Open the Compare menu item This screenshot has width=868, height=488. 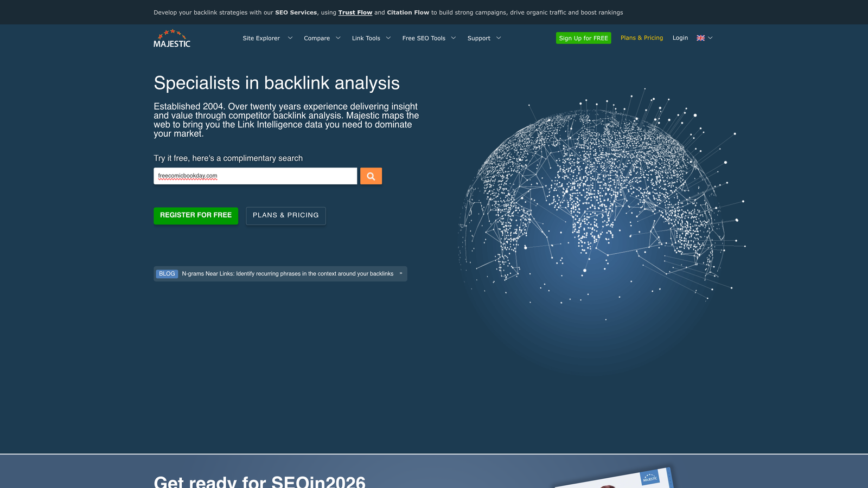point(317,38)
